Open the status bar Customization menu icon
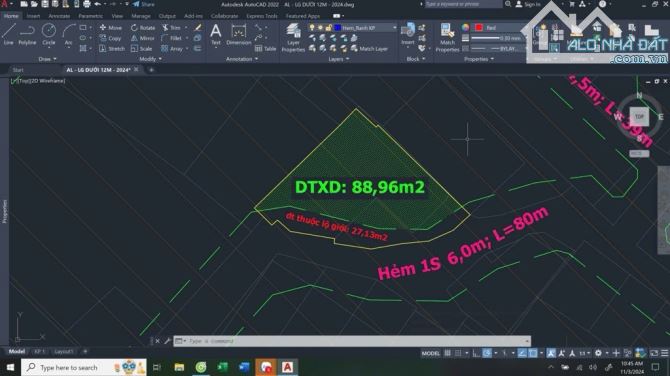Viewport: 670px width, 376px height. [664, 353]
